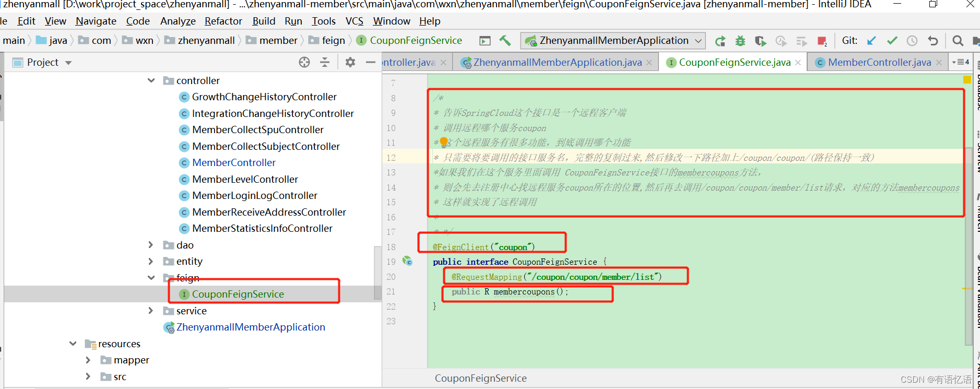Select MemberController in project tree

point(234,163)
